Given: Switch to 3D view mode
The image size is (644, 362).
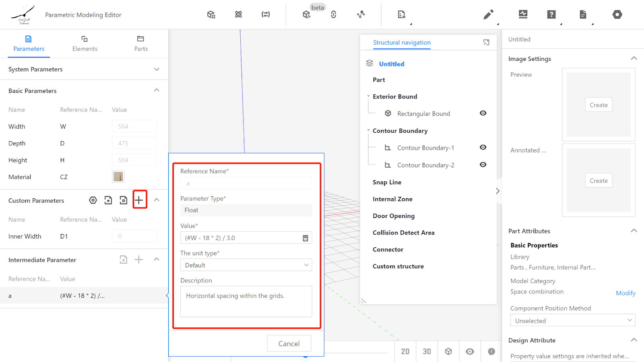Looking at the screenshot, I should pos(427,352).
